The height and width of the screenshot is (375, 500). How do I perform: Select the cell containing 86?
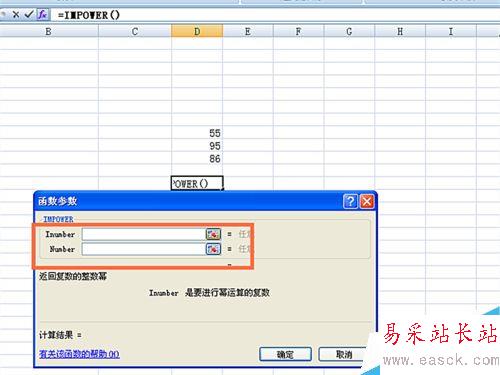197,158
